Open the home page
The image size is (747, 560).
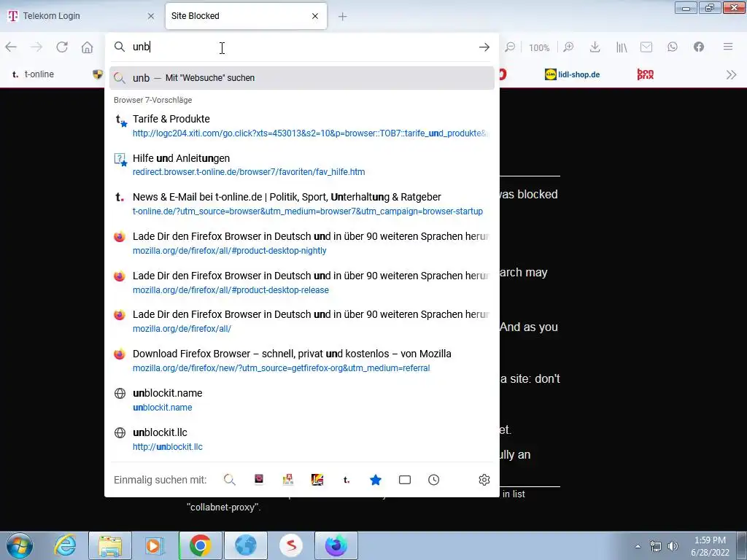click(x=88, y=47)
